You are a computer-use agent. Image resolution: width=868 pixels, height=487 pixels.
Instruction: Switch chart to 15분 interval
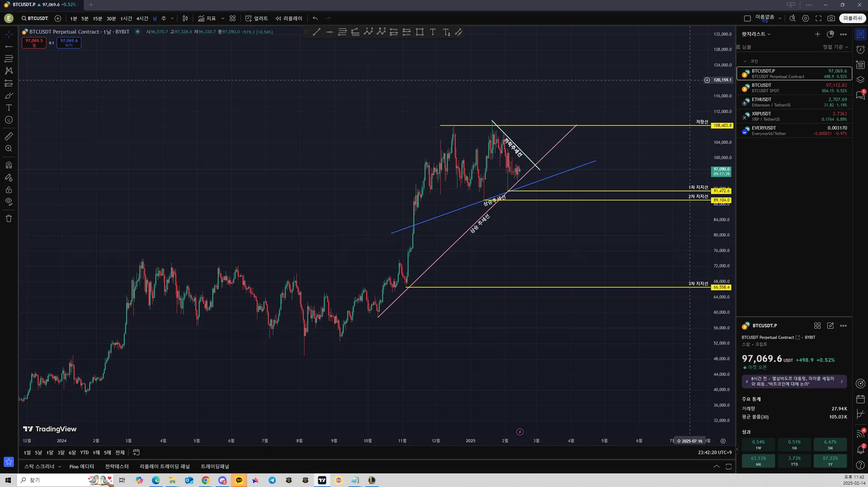[x=98, y=19]
